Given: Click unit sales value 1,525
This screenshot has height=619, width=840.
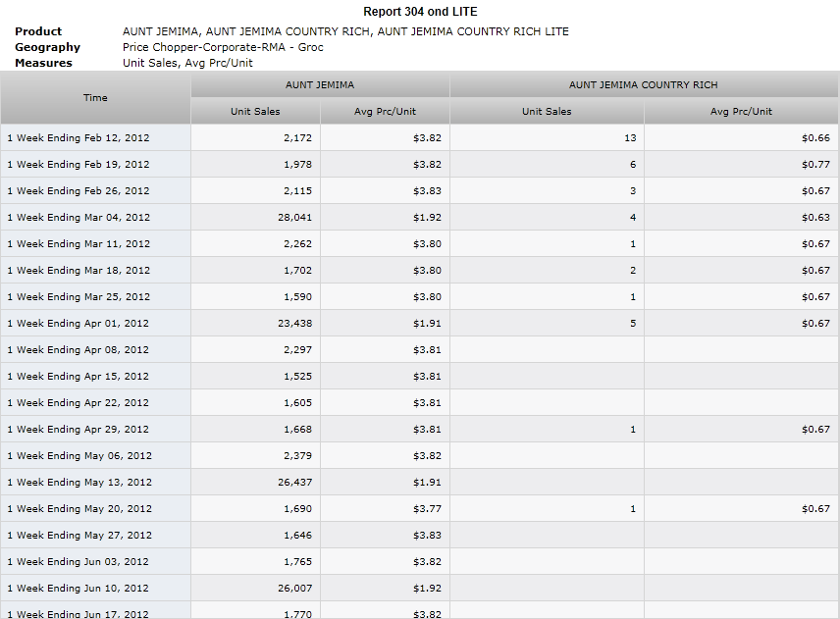Looking at the screenshot, I should click(297, 377).
